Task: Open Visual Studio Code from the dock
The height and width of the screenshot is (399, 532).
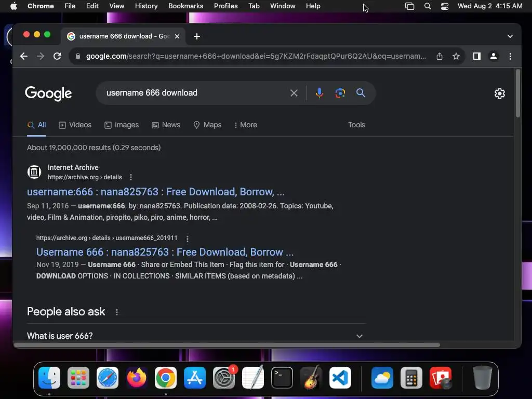Action: (x=340, y=378)
